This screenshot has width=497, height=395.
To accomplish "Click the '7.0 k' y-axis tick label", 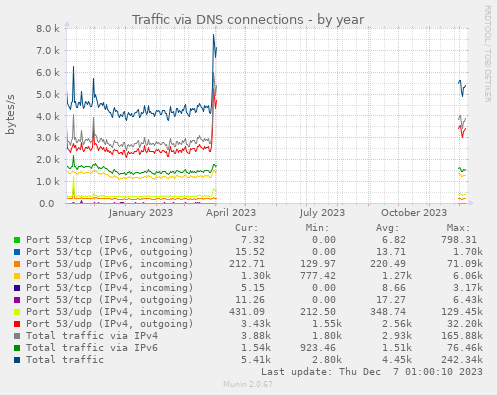I will tap(48, 51).
